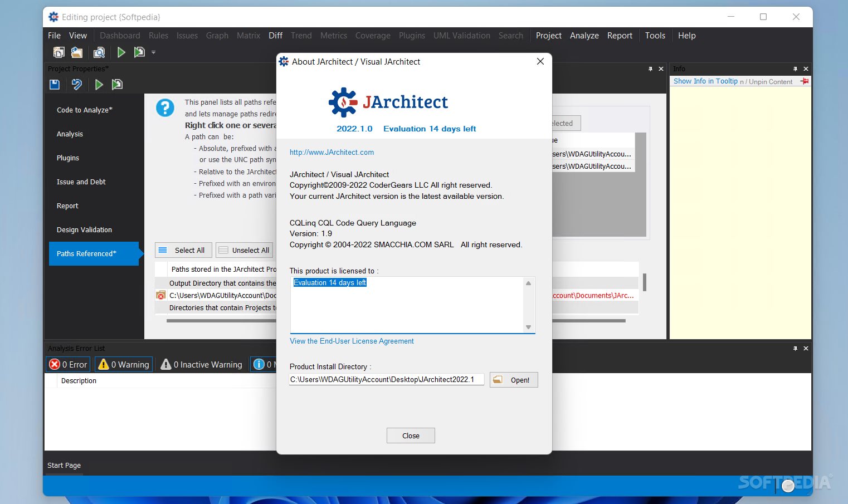Click Show Info in Tooltip link
Viewport: 848px width, 504px height.
(x=705, y=81)
